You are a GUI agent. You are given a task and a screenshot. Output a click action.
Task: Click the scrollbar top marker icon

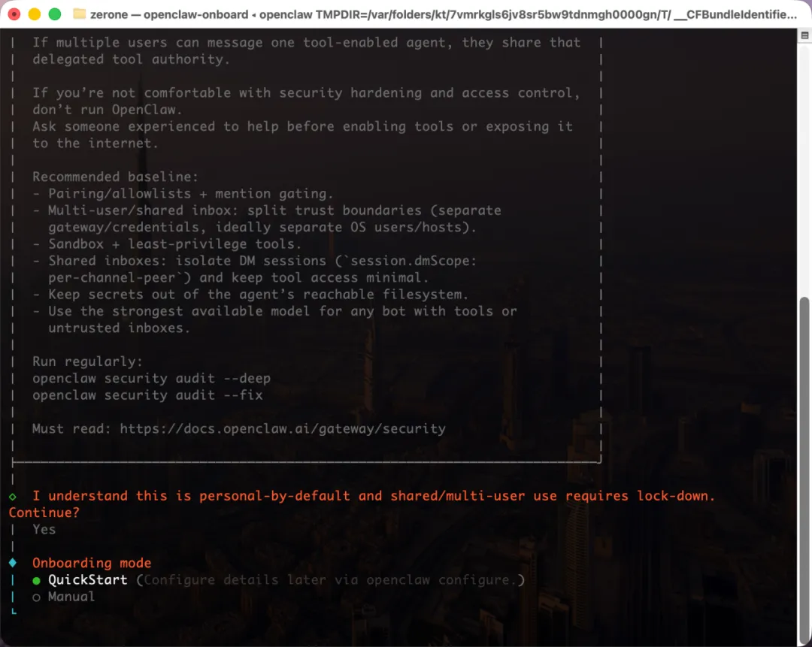804,35
